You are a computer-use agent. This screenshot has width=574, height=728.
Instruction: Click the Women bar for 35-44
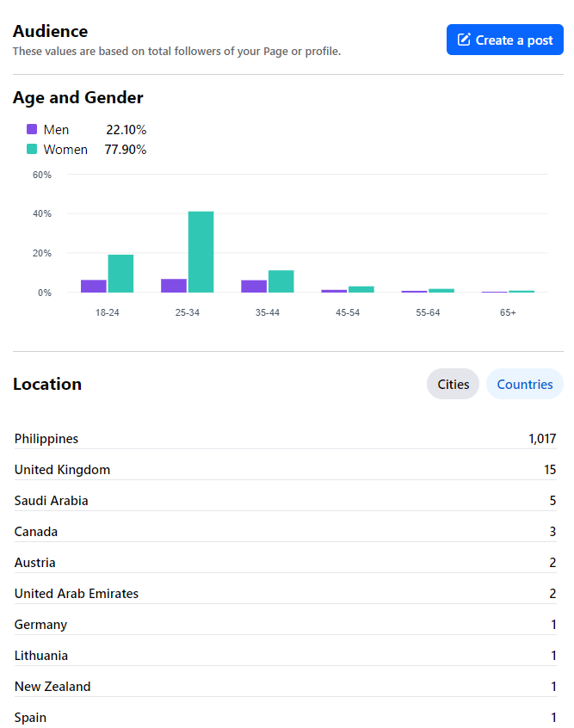tap(281, 281)
